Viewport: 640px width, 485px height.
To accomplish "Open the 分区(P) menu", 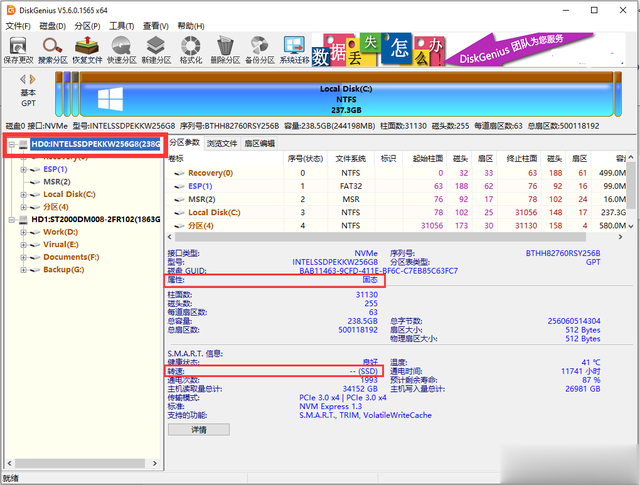I will click(x=87, y=26).
